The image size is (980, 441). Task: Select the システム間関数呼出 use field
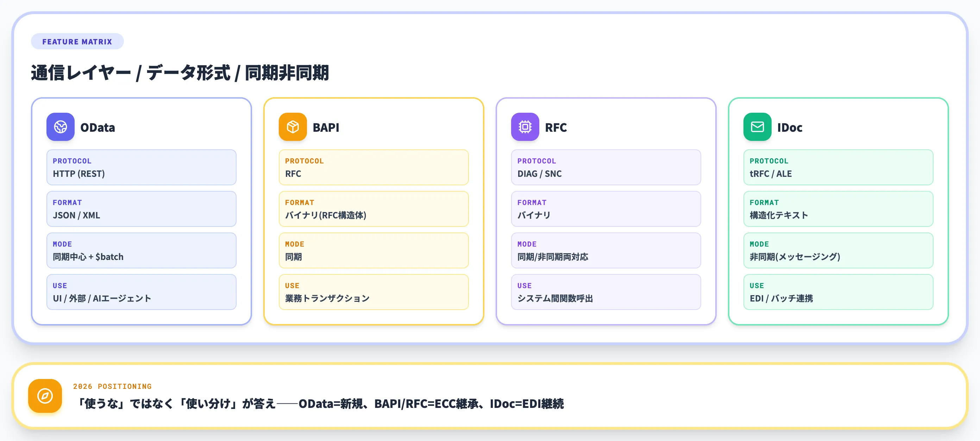pos(606,292)
